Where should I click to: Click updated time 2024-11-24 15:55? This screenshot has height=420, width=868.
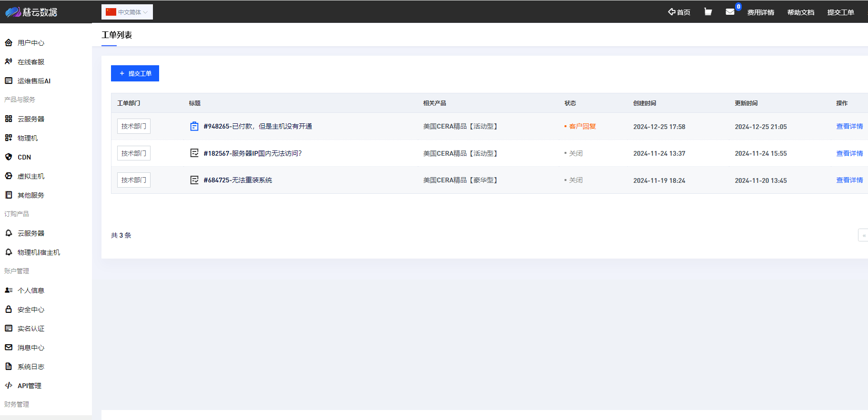[x=761, y=153]
